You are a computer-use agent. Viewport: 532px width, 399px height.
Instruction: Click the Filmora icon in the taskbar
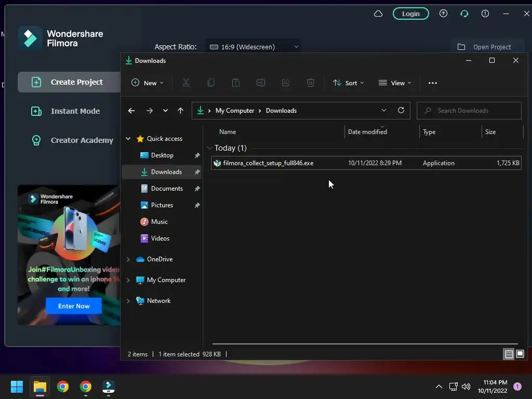click(109, 387)
